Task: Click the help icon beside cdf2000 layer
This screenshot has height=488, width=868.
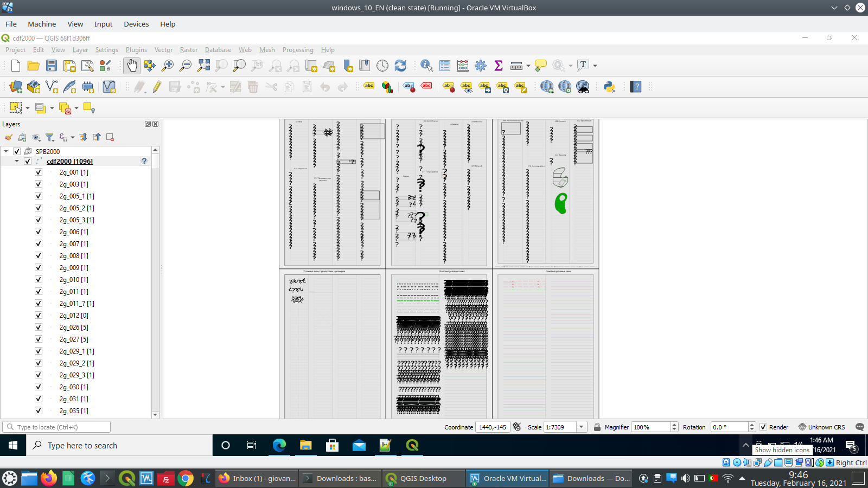Action: (x=144, y=161)
